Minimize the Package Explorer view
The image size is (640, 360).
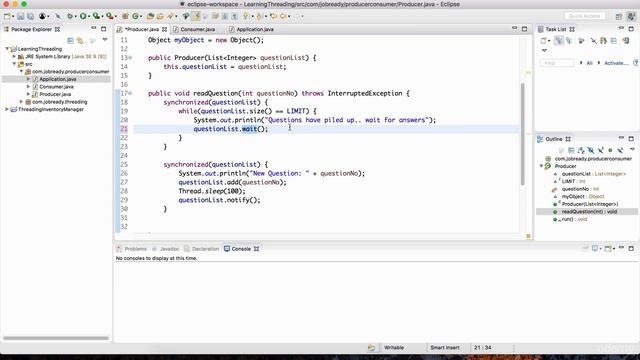point(94,29)
